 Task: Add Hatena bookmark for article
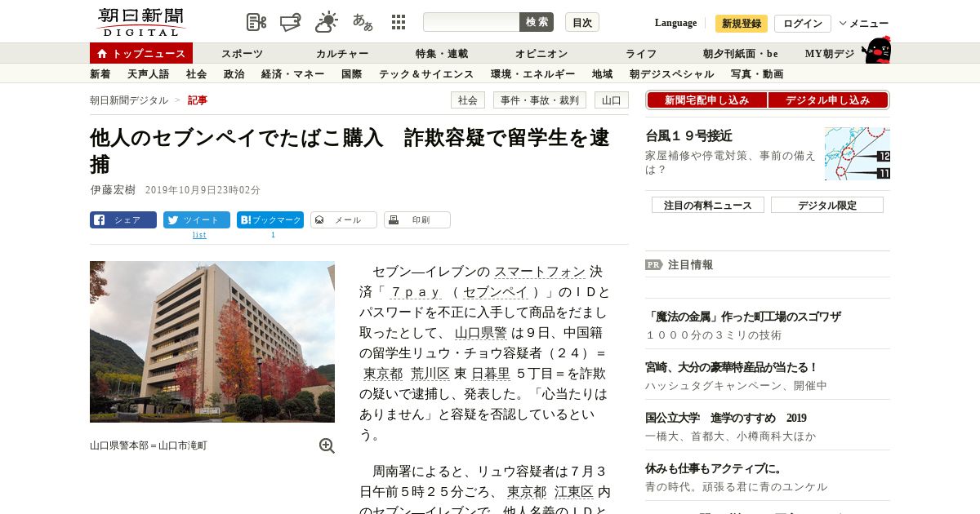pyautogui.click(x=270, y=219)
